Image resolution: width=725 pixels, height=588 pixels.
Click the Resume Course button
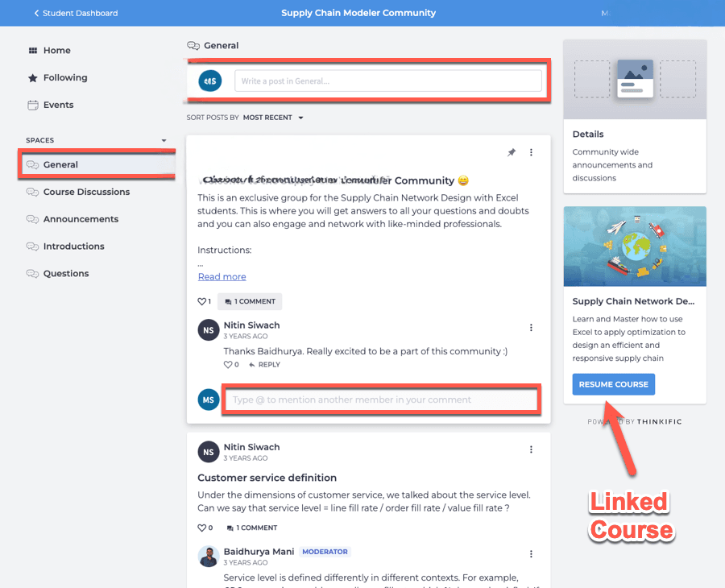613,384
